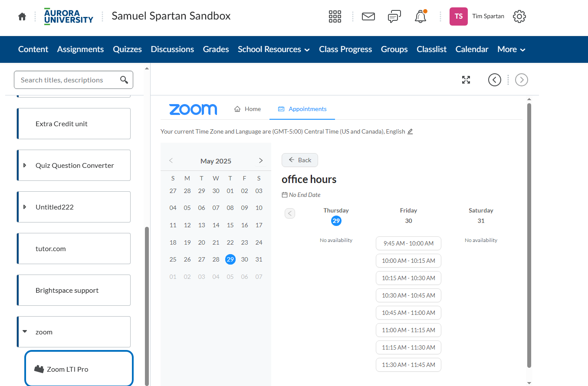
Task: Open Calendar in the navbar
Action: click(472, 49)
